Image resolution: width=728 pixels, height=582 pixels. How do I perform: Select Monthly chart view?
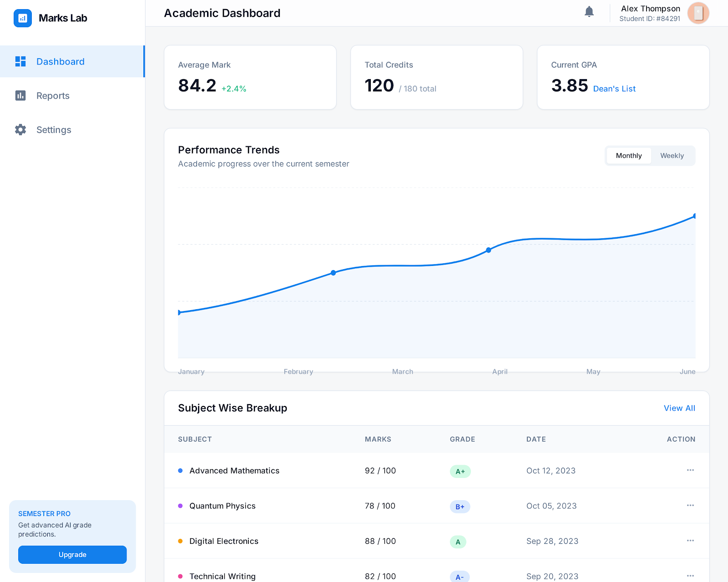pyautogui.click(x=628, y=156)
